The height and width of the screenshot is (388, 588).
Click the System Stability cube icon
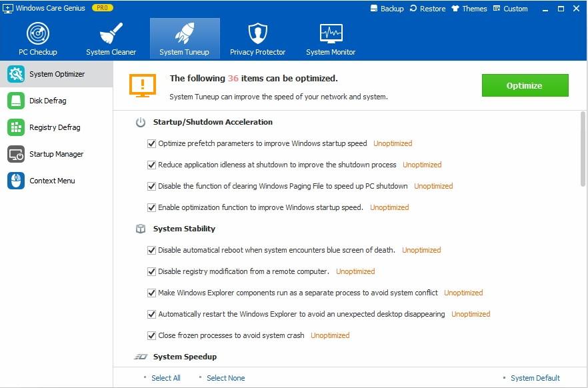pos(141,229)
